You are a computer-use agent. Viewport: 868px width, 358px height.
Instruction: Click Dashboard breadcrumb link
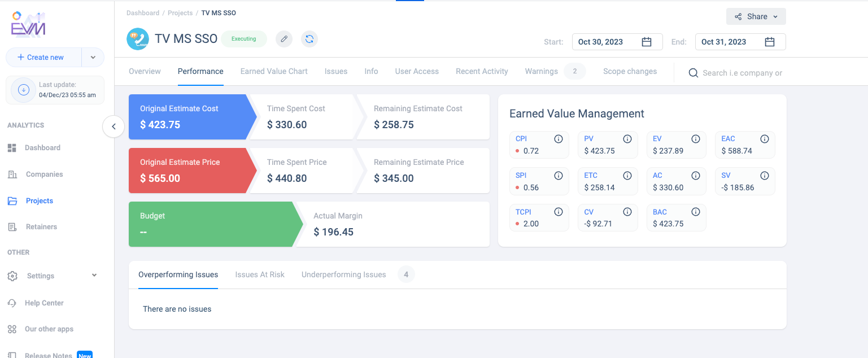[143, 12]
